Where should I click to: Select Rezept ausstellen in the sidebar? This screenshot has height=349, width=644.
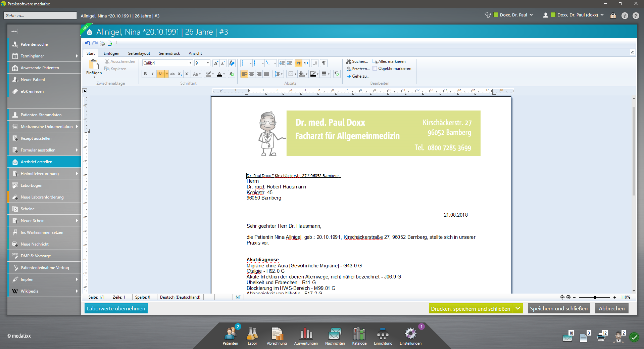tap(36, 138)
